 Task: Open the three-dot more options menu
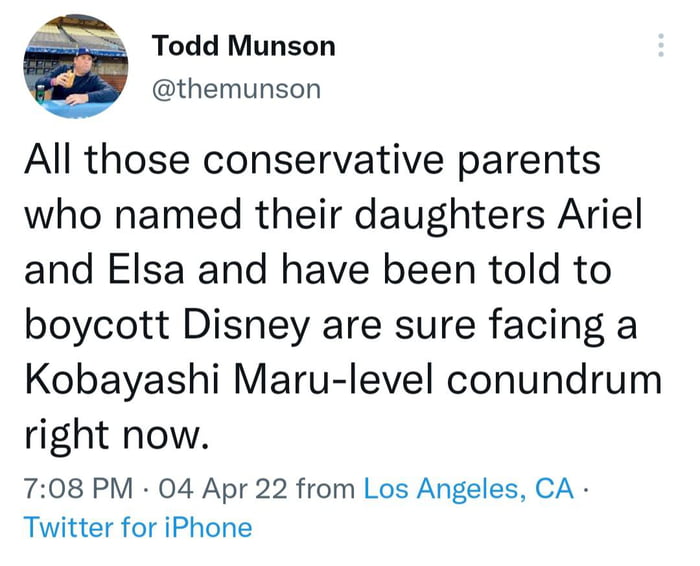tap(659, 45)
